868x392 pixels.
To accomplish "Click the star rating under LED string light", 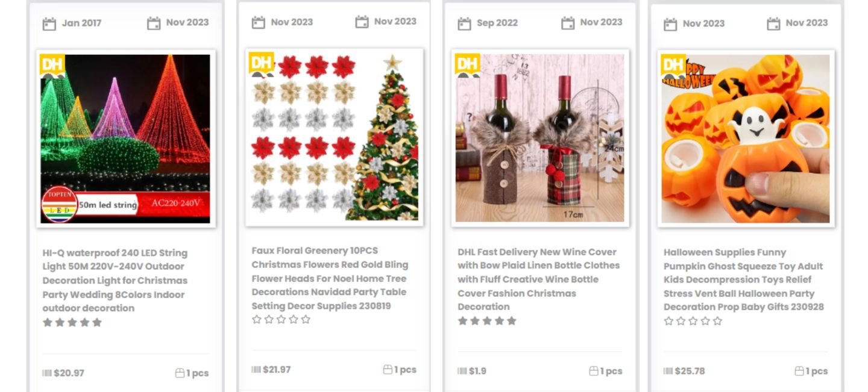I will [72, 323].
